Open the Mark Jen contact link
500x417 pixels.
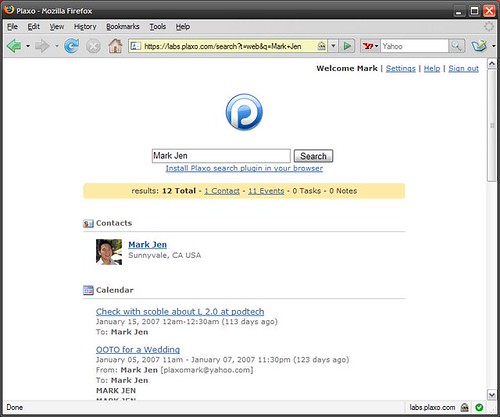[147, 245]
